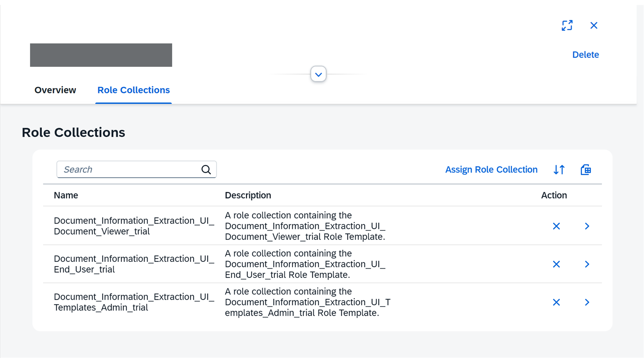Click the Templates_Admin_trial Role Template description

point(308,302)
